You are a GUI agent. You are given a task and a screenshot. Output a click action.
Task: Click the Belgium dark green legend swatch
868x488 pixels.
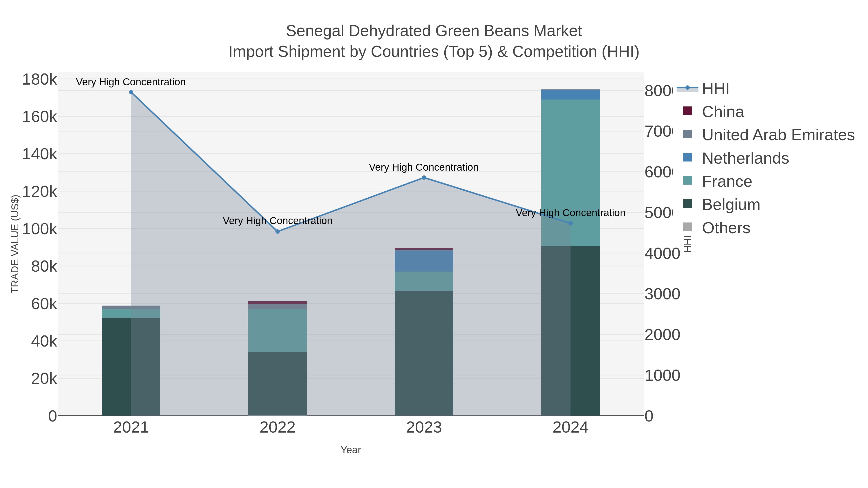point(687,204)
